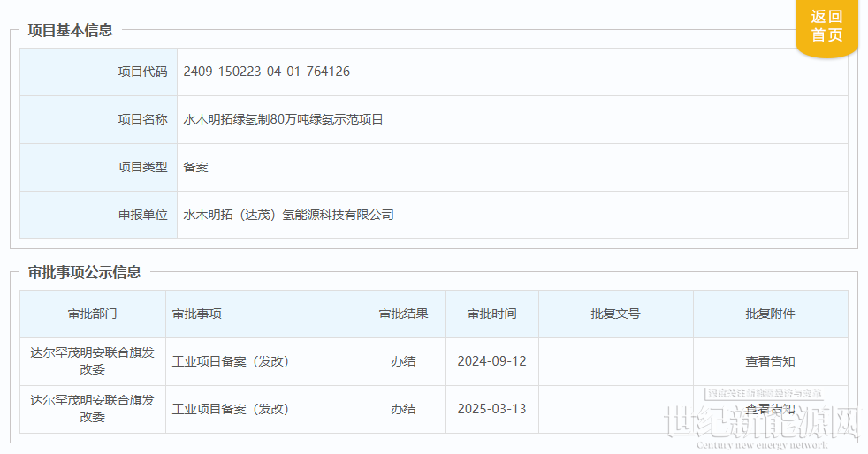Click the 项目代码 field label

[142, 72]
